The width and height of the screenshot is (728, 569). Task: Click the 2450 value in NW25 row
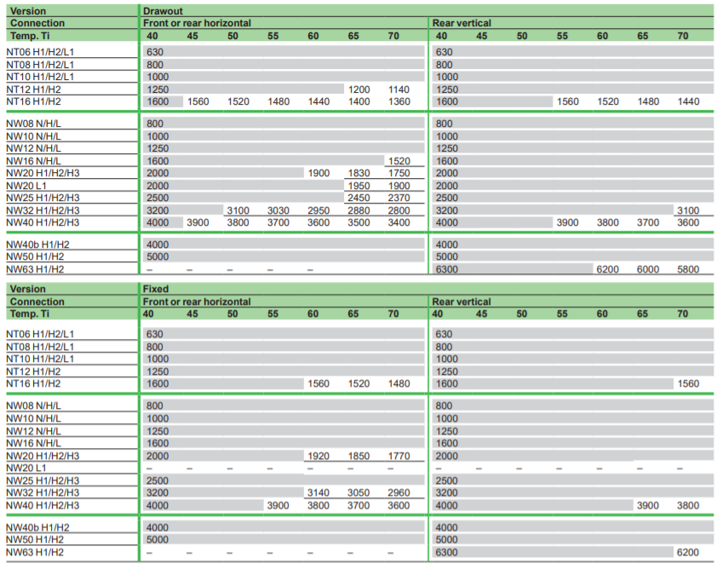(359, 198)
